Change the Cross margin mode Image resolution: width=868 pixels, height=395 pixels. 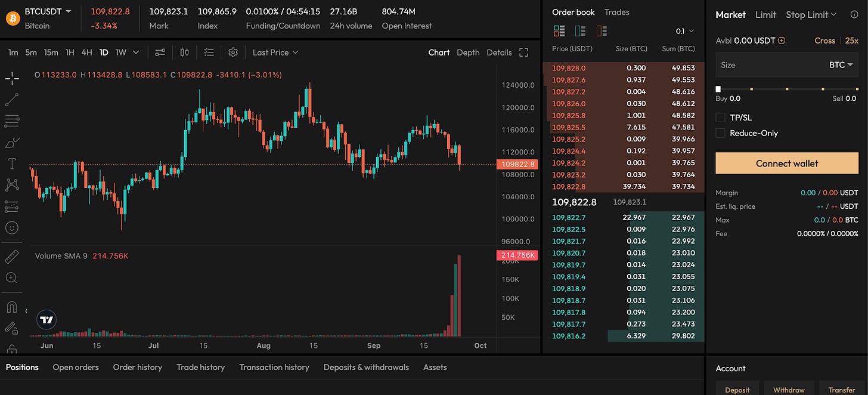(x=824, y=41)
